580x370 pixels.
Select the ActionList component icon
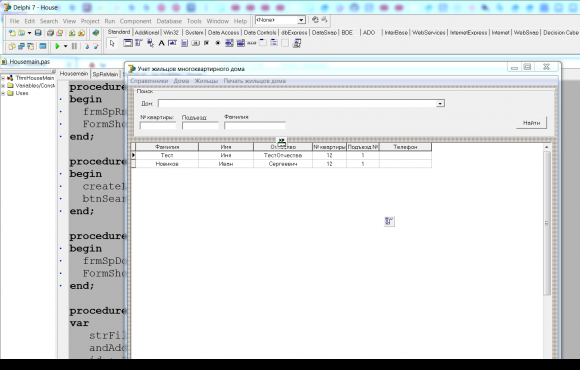pyautogui.click(x=296, y=43)
